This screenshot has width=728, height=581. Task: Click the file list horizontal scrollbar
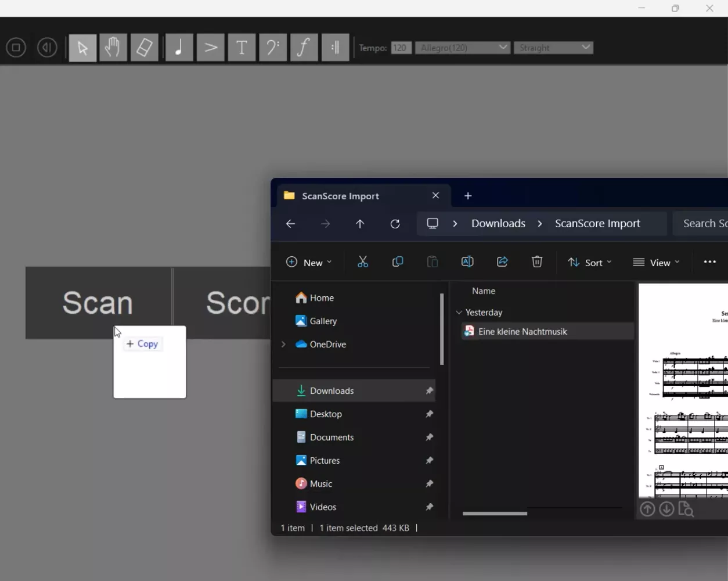[x=495, y=514]
